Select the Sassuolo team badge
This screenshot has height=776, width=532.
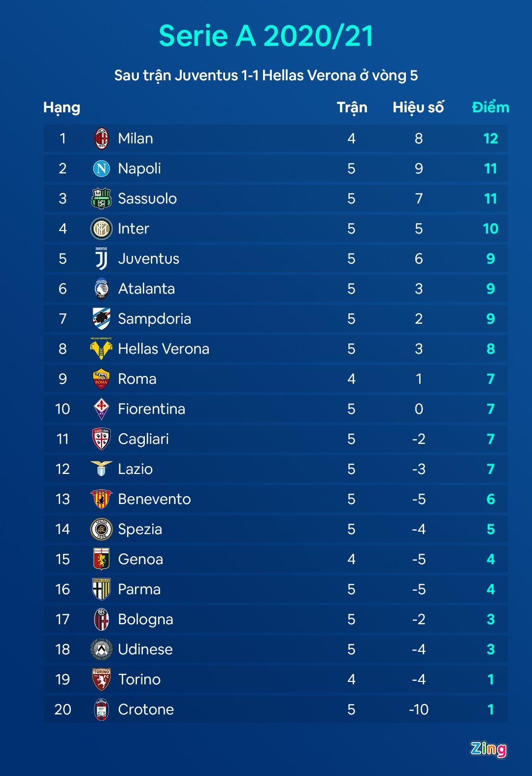tap(101, 199)
